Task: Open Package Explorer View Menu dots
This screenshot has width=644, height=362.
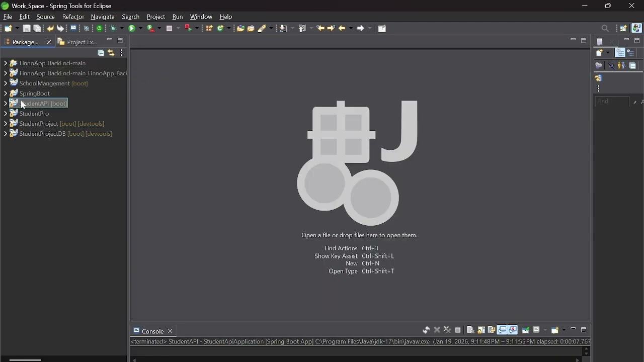Action: 122,53
